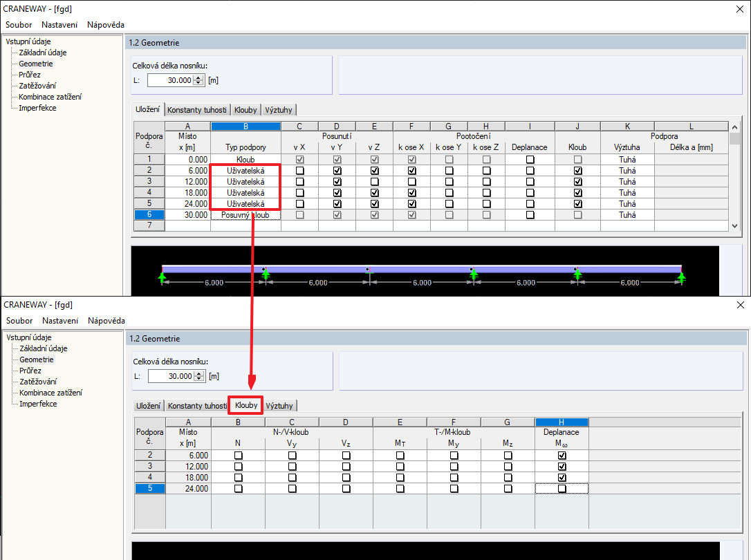This screenshot has width=751, height=560.
Task: Toggle MT hinge checkbox for support 2
Action: (400, 455)
